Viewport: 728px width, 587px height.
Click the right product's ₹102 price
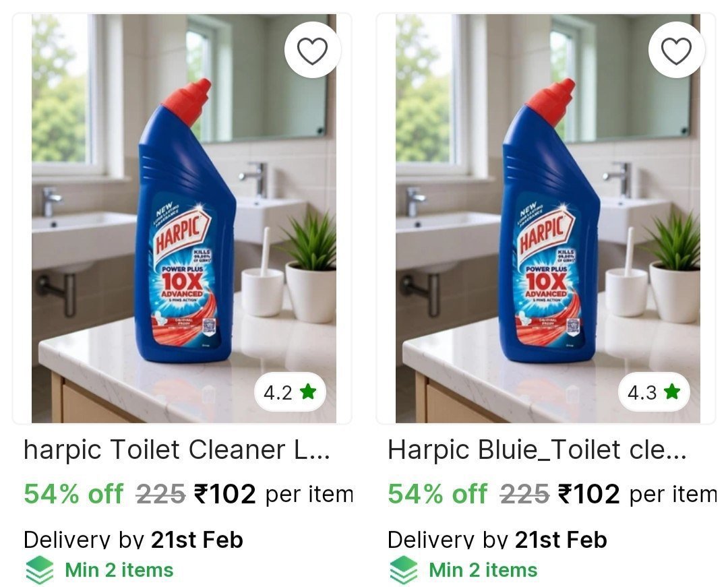coord(588,494)
